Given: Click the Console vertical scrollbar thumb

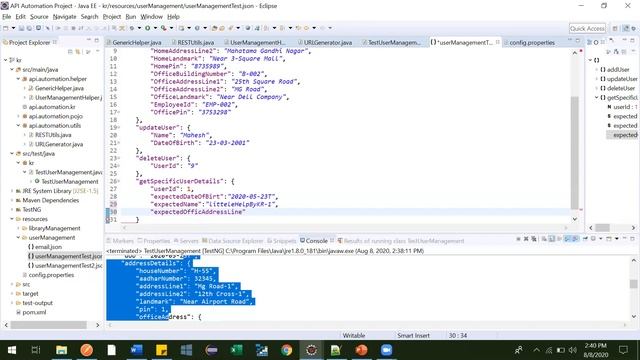Looking at the screenshot, I should [633, 284].
